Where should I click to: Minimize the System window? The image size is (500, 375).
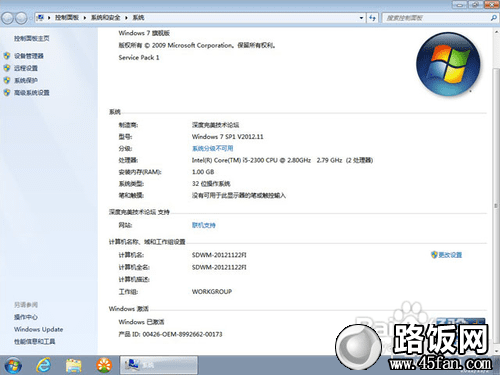[x=460, y=5]
